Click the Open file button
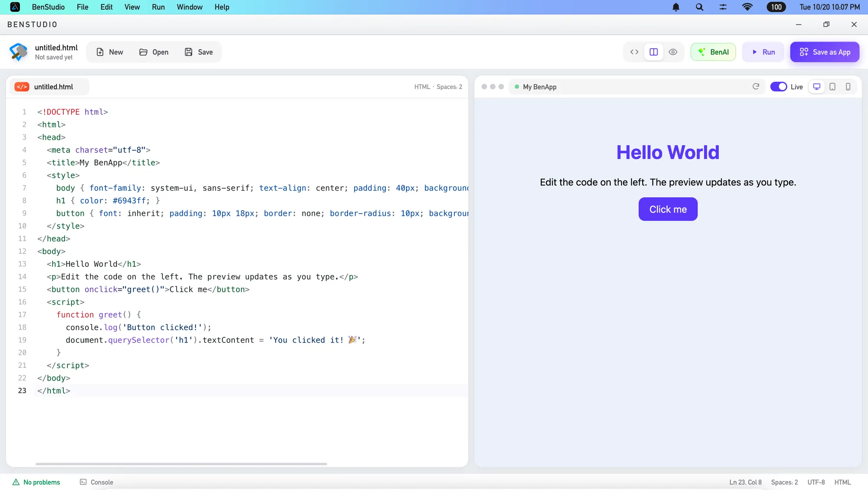The height and width of the screenshot is (490, 868). [x=154, y=52]
